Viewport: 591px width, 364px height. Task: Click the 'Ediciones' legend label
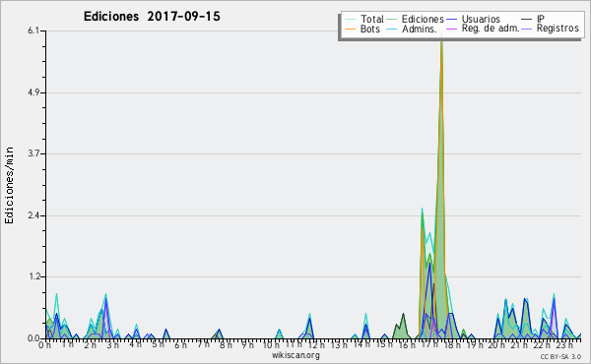click(423, 19)
